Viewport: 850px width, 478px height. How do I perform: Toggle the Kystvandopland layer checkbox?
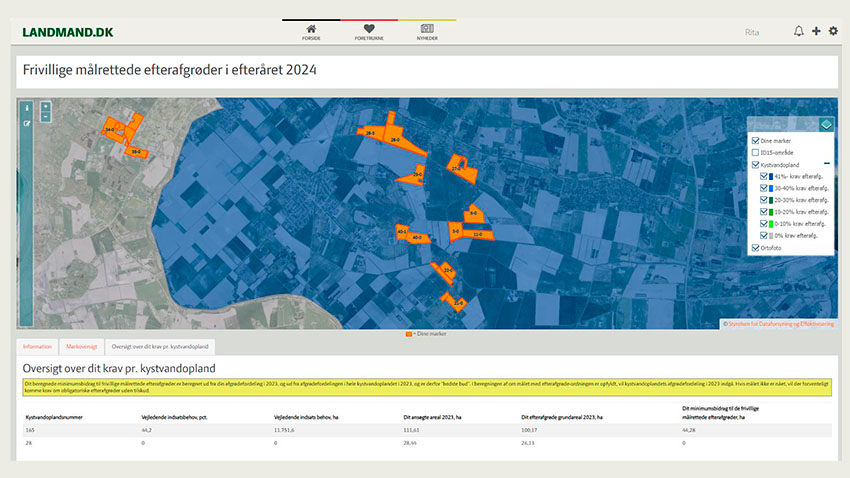tap(756, 164)
